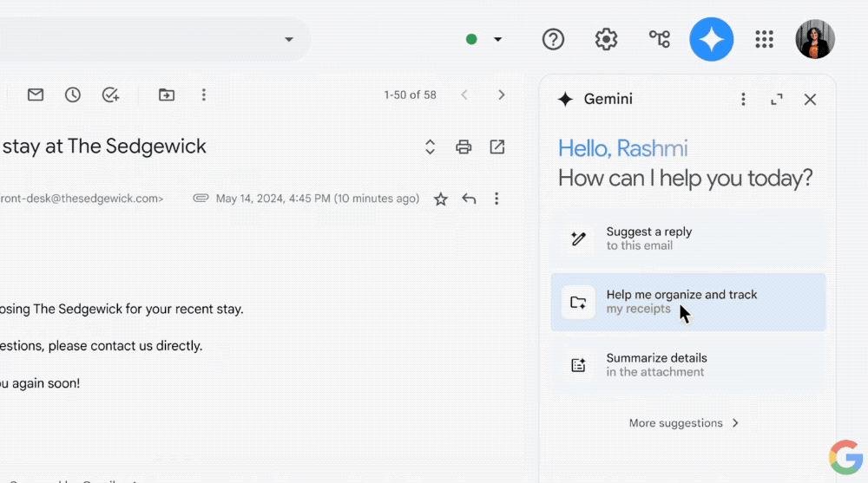This screenshot has height=483, width=868.
Task: Click the folder sparkle icon for receipts
Action: pos(578,302)
